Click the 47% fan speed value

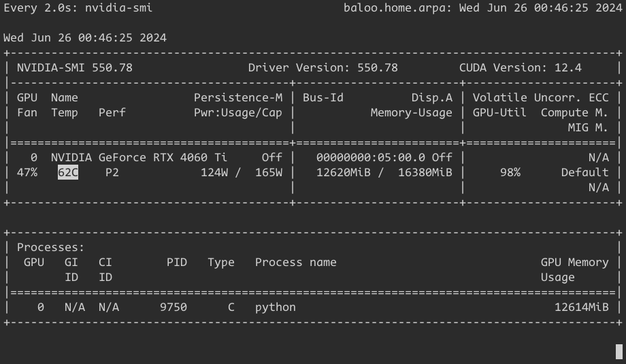coord(27,172)
